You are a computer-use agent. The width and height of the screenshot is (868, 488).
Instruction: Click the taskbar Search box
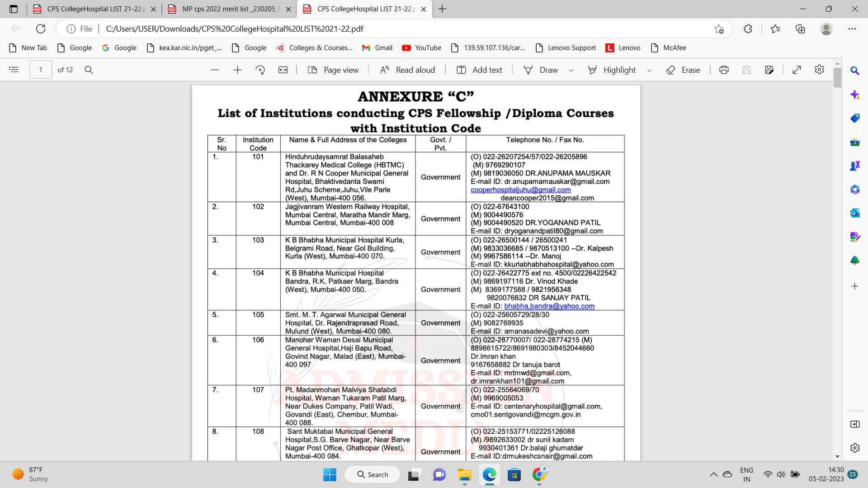[x=372, y=474]
